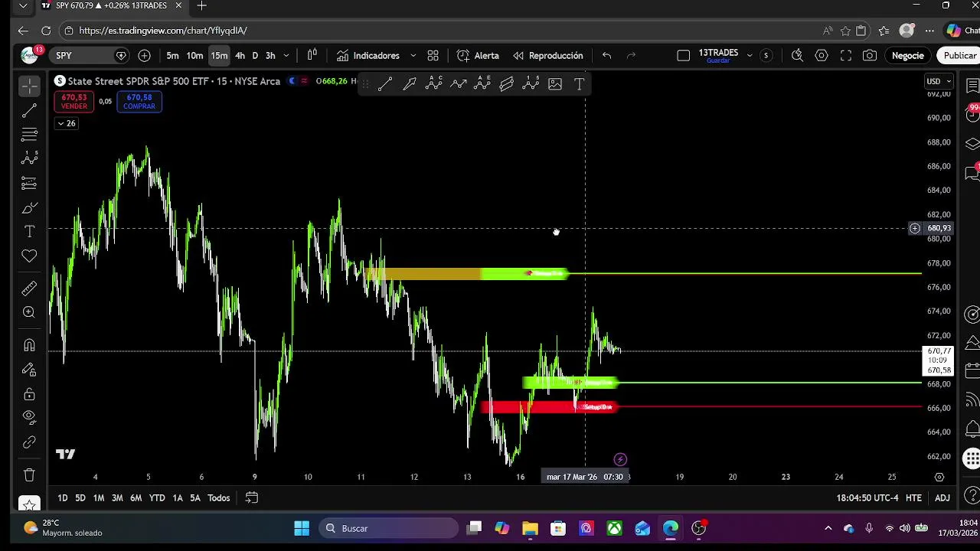Switch to 10m timeframe
980x551 pixels.
pyautogui.click(x=195, y=55)
